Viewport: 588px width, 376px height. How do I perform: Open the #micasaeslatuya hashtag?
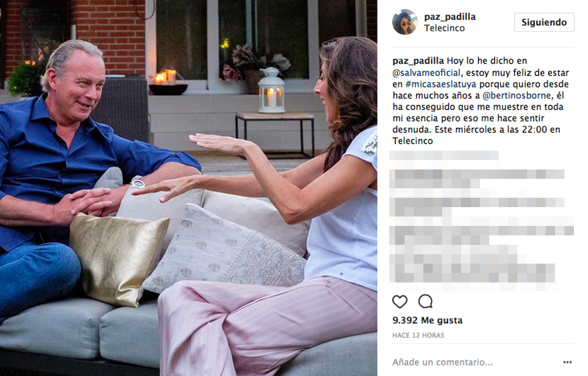pos(441,84)
